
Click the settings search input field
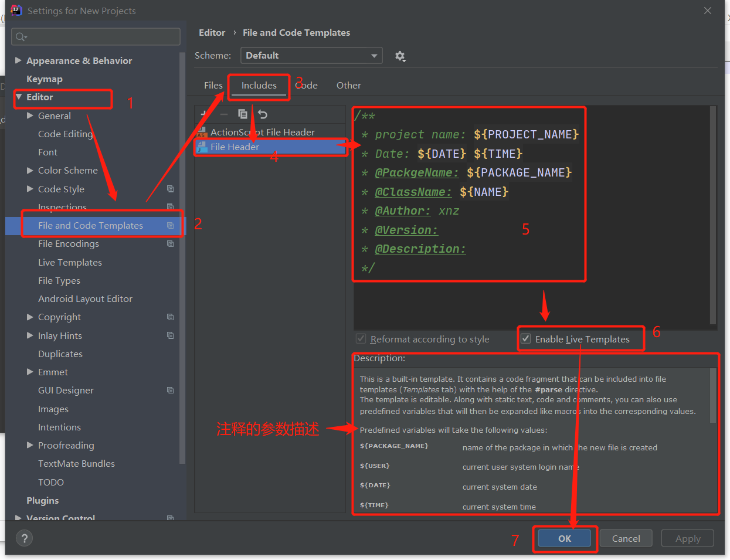96,37
